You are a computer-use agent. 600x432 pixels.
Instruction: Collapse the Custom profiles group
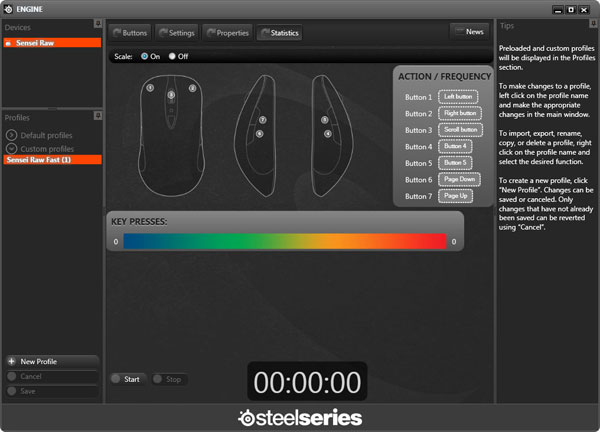click(x=12, y=147)
